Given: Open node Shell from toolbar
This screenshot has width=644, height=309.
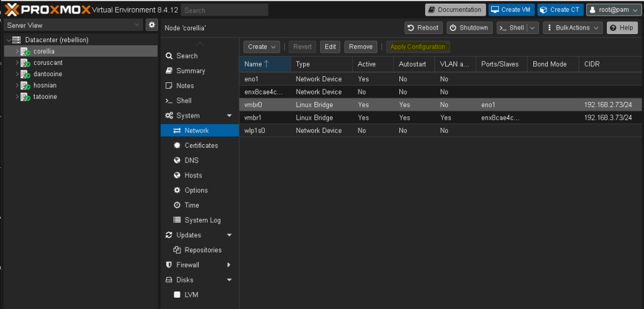Looking at the screenshot, I should point(512,28).
